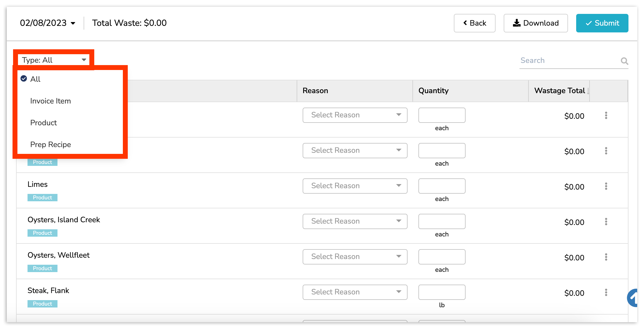
Task: Expand Select Reason dropdown for Limes
Action: pyautogui.click(x=355, y=186)
